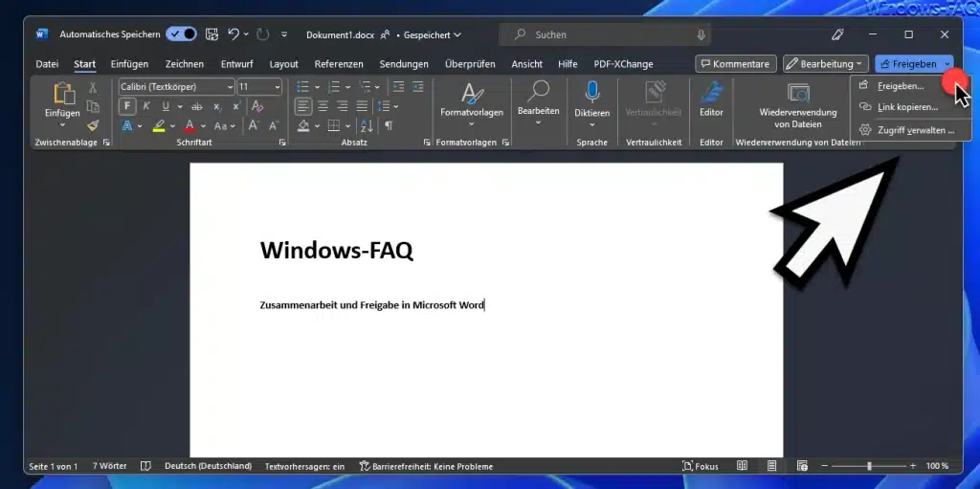This screenshot has width=980, height=489.
Task: Toggle superscript x² formatting
Action: coord(236,106)
